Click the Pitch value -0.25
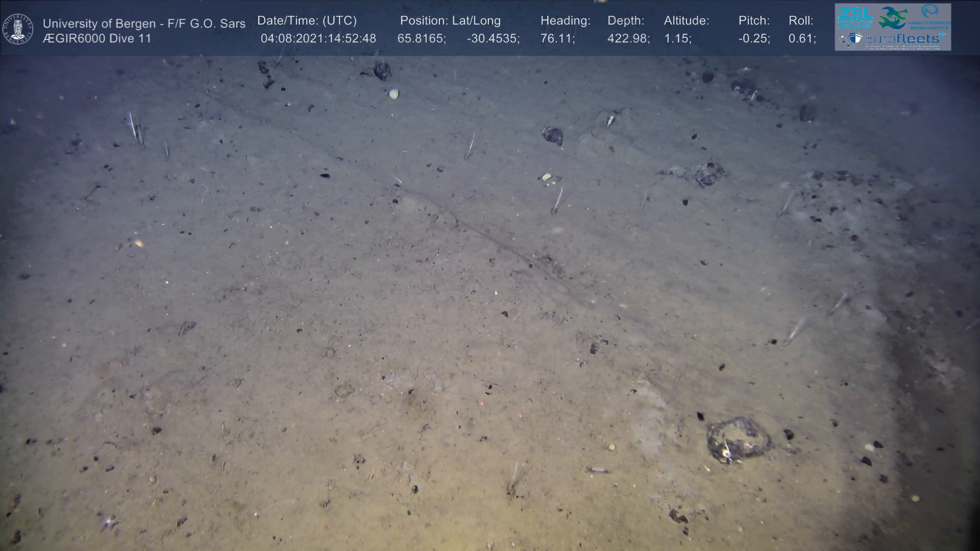The height and width of the screenshot is (551, 980). (754, 39)
